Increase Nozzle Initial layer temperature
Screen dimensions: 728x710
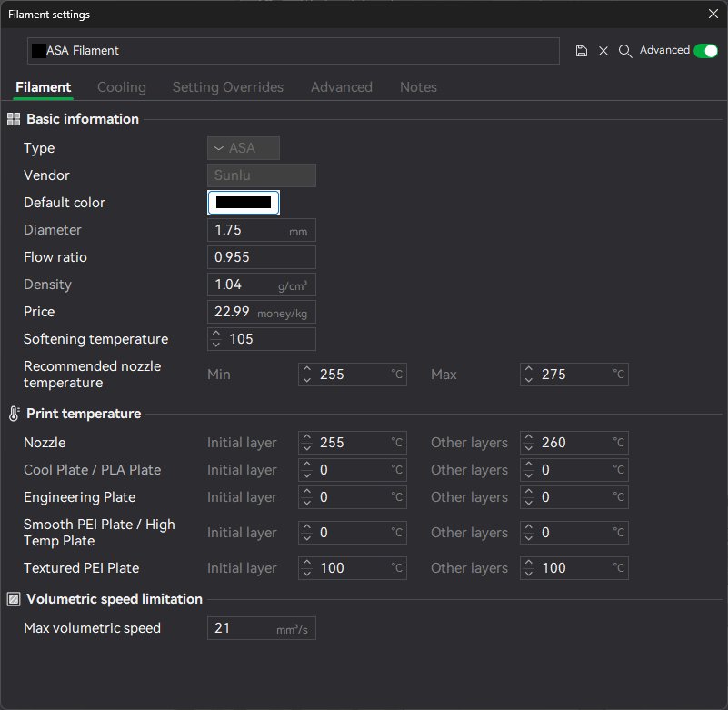pyautogui.click(x=307, y=437)
